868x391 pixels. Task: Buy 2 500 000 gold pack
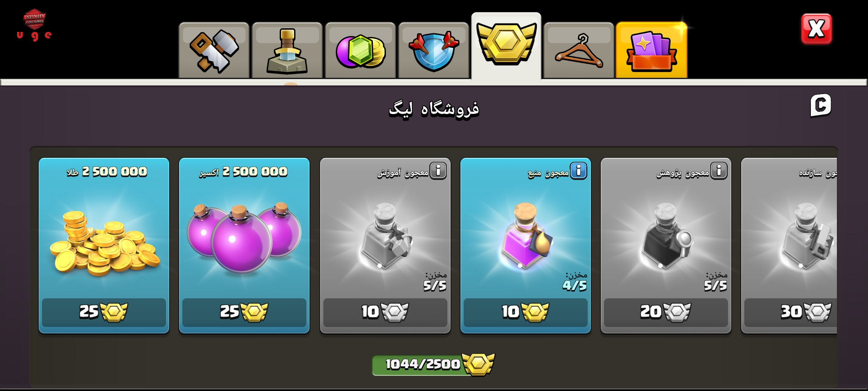pos(104,245)
